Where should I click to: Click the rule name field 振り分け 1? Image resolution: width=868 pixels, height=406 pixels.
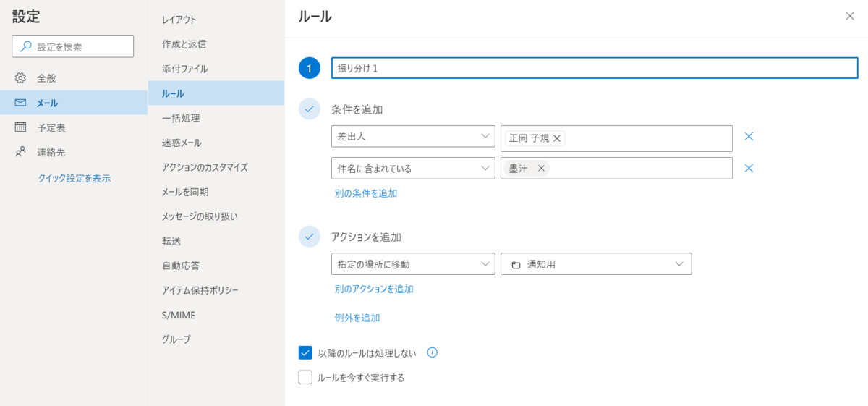pos(595,68)
